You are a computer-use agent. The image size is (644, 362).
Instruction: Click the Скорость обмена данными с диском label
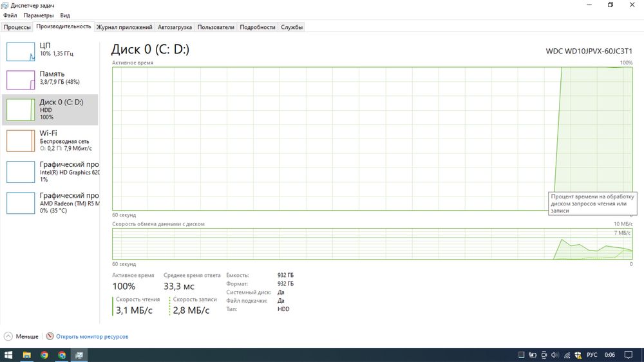(158, 224)
